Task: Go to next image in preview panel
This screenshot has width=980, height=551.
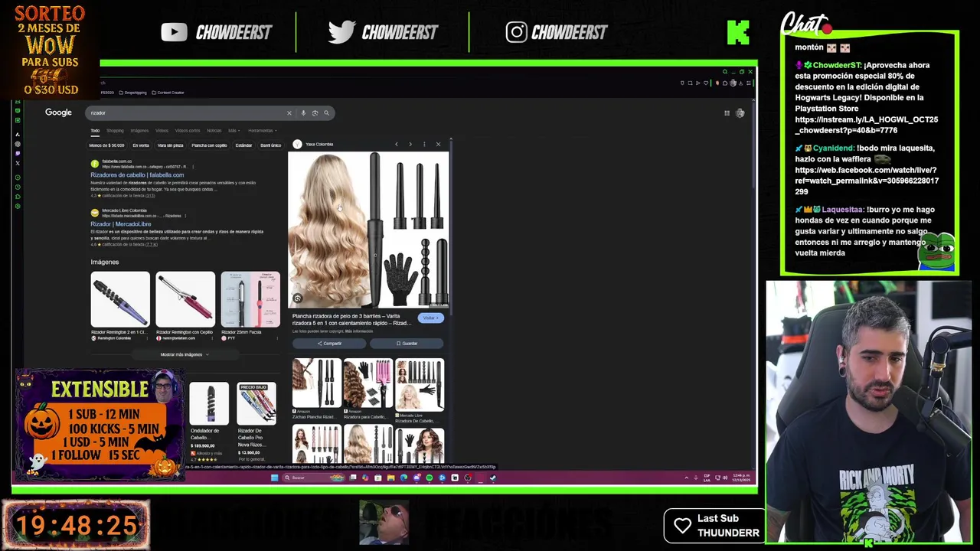Action: (410, 144)
